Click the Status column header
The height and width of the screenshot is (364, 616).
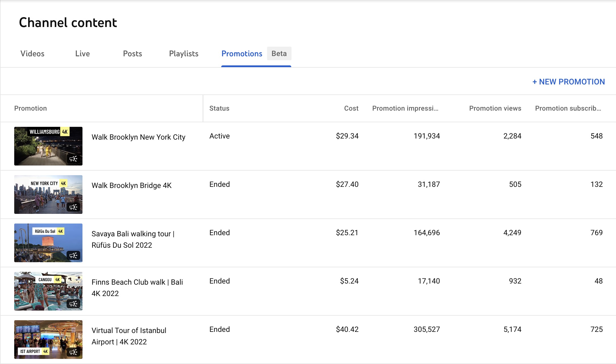click(219, 108)
